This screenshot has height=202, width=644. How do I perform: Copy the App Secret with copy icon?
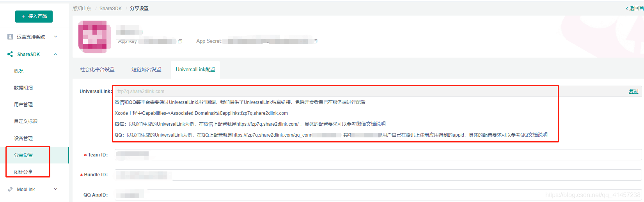click(316, 41)
